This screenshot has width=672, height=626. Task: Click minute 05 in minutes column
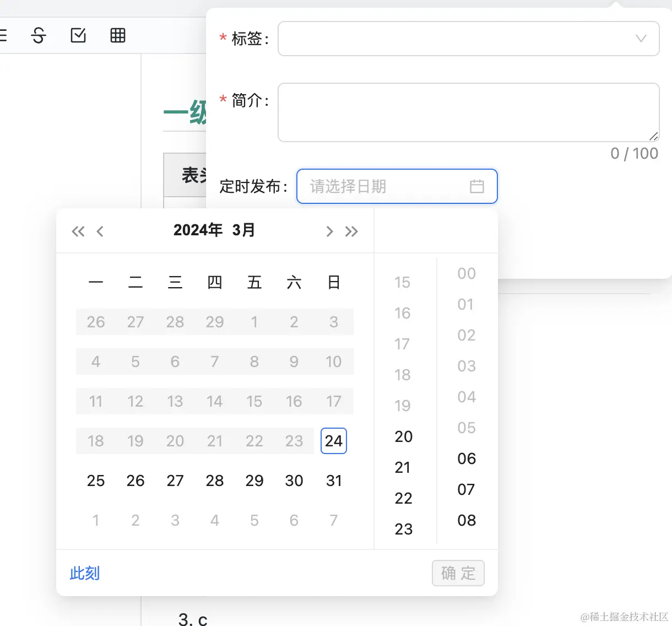coord(467,428)
